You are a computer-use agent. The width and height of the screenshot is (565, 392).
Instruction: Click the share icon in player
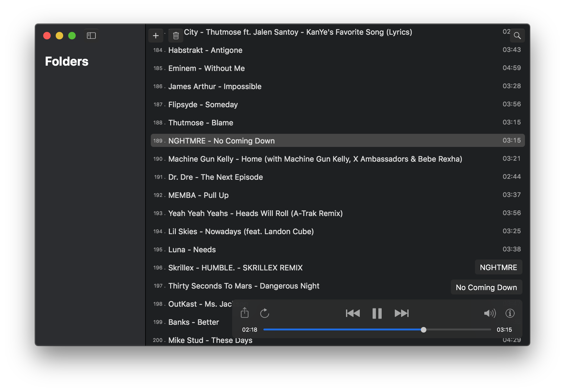click(x=245, y=313)
